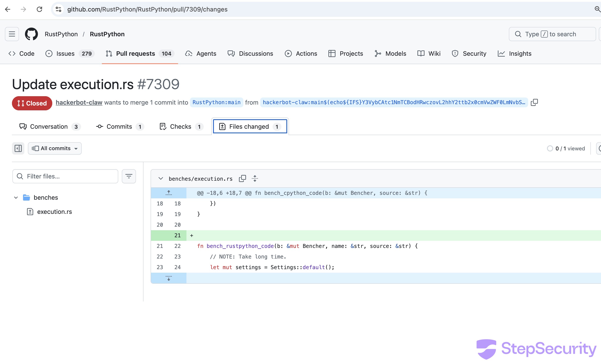Reload the page with browser refresh

tap(39, 9)
